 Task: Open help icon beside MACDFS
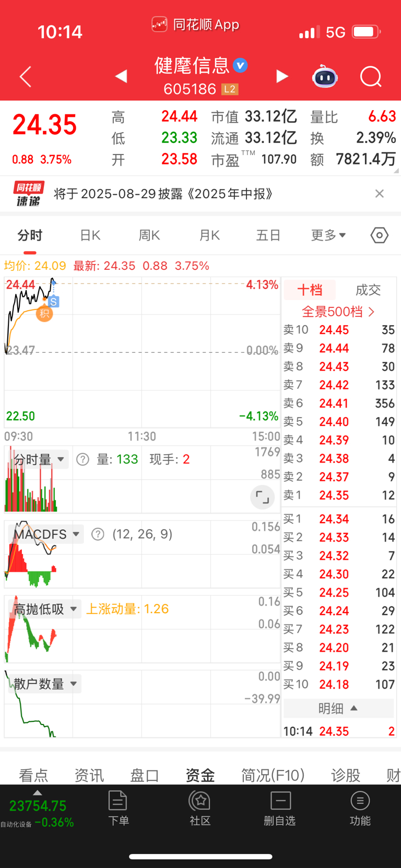coord(98,534)
